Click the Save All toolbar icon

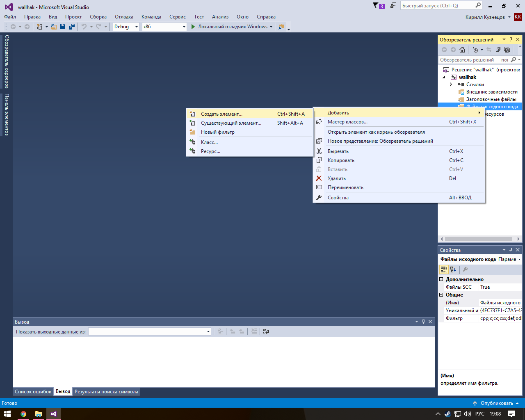click(72, 27)
